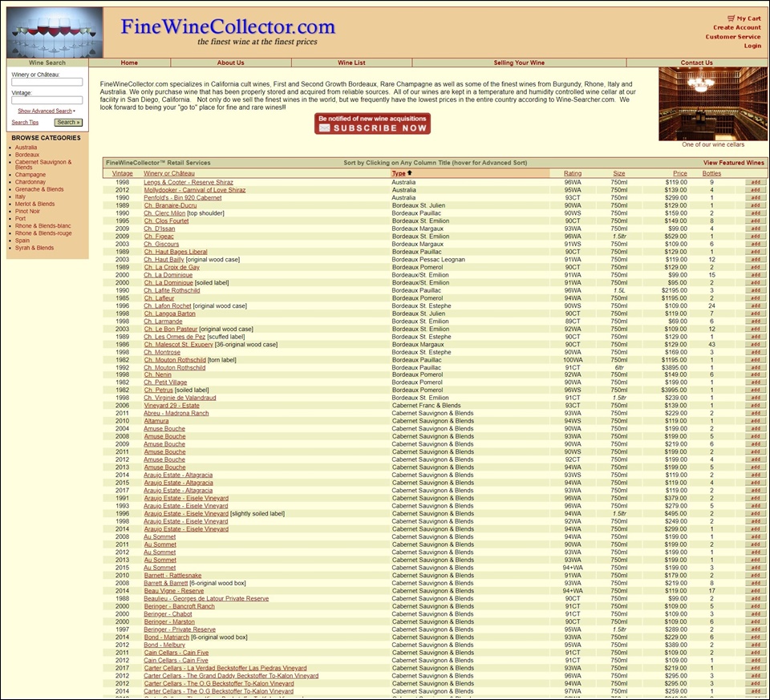Viewport: 770px width, 700px height.
Task: Sort the table by Vintage column header
Action: [x=122, y=173]
